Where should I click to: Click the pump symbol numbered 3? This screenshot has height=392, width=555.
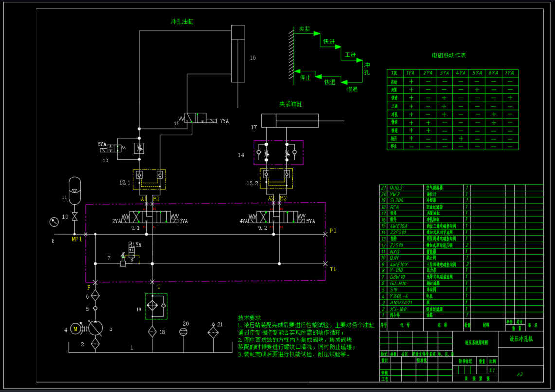click(x=95, y=328)
